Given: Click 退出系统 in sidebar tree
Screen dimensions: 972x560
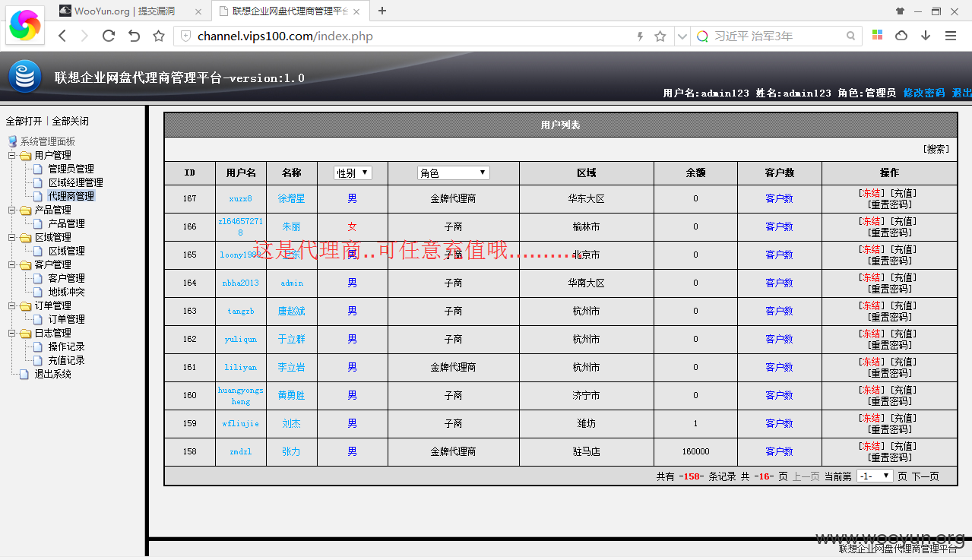Looking at the screenshot, I should click(x=52, y=374).
